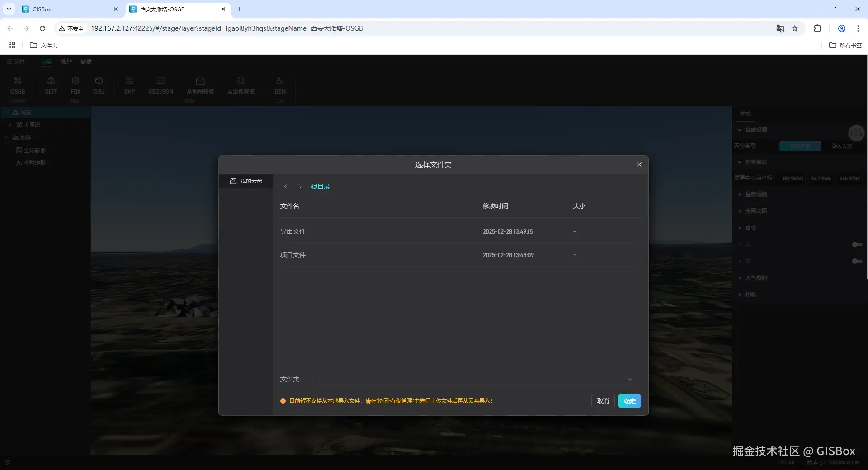Select the 场景 root tree item

[x=45, y=112]
